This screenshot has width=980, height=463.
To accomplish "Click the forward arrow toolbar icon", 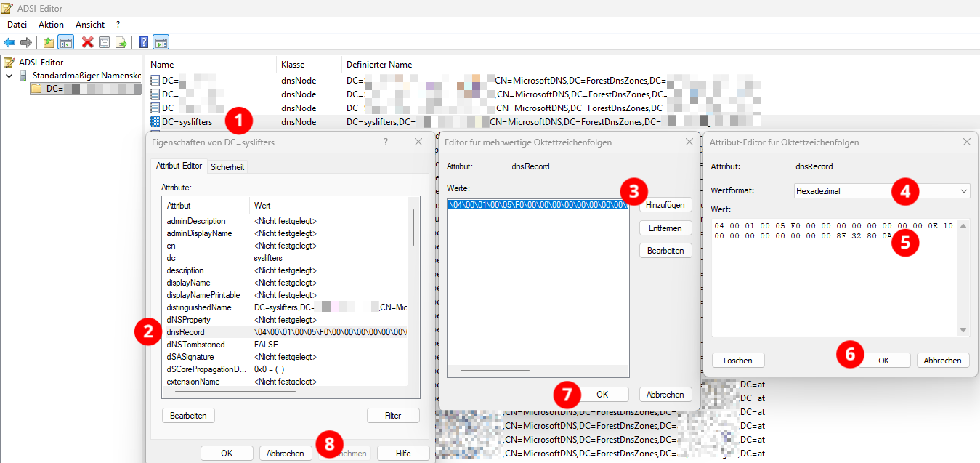I will [25, 42].
